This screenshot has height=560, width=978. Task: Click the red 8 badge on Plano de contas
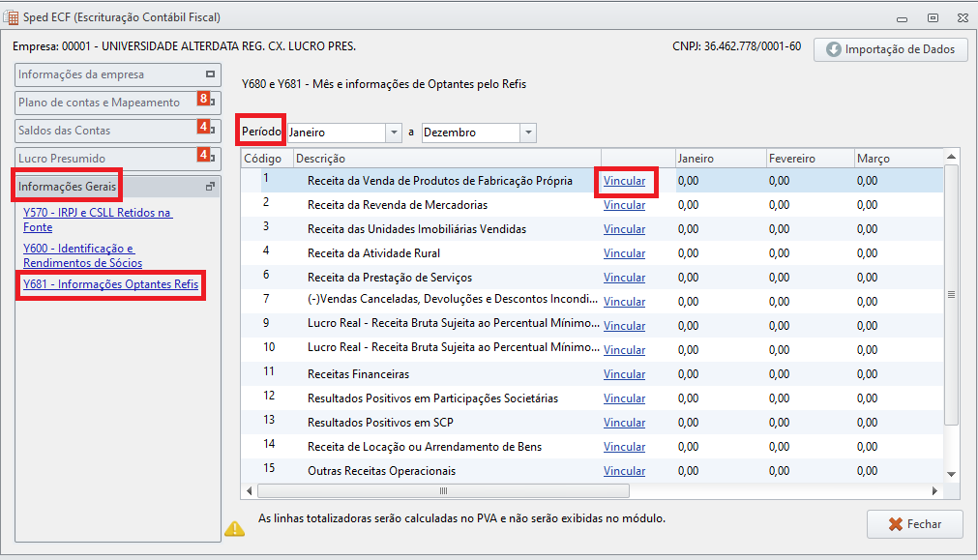(x=203, y=99)
